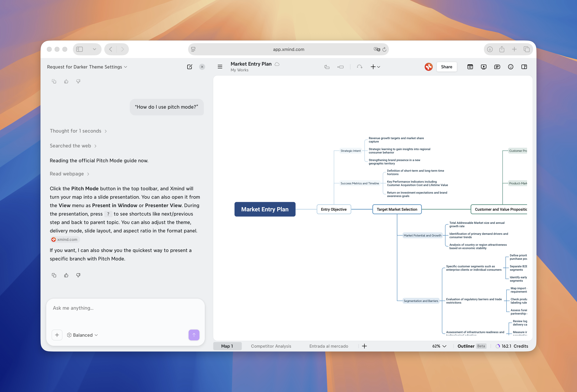The image size is (577, 392).
Task: Click the translate icon in address bar
Action: point(377,49)
